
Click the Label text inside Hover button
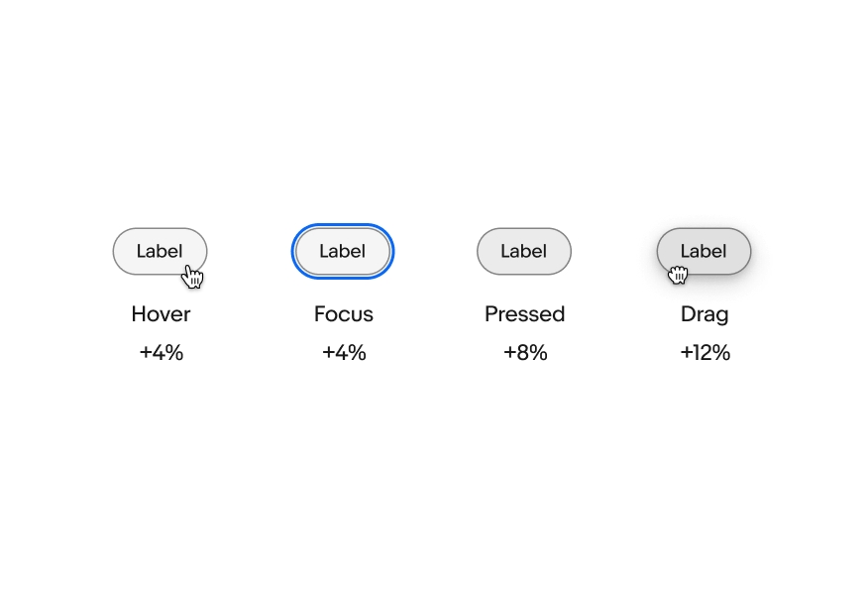click(160, 251)
